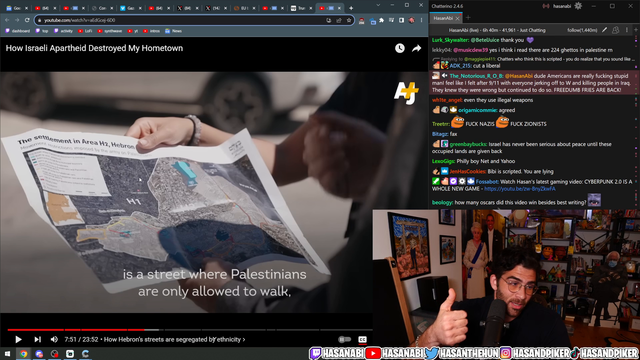The height and width of the screenshot is (360, 640).
Task: Open the OBS icon in the taskbar
Action: pyautogui.click(x=55, y=353)
